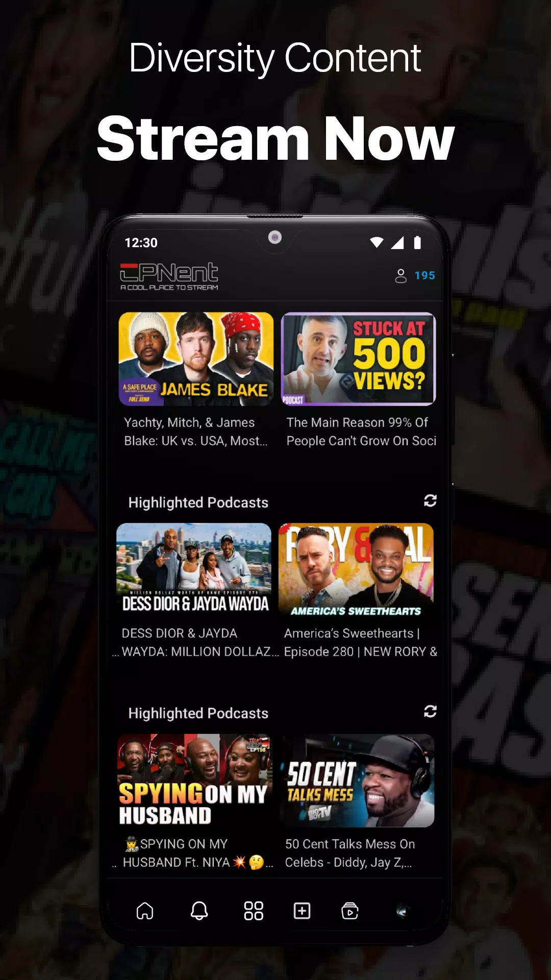Check the Wi-Fi status icon
Image resolution: width=551 pixels, height=980 pixels.
[x=377, y=242]
